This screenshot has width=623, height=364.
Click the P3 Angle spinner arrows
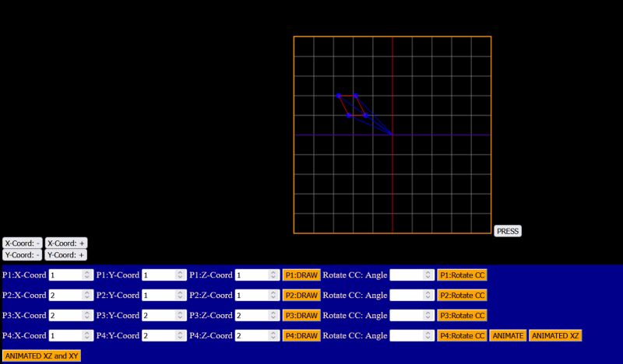(x=428, y=316)
